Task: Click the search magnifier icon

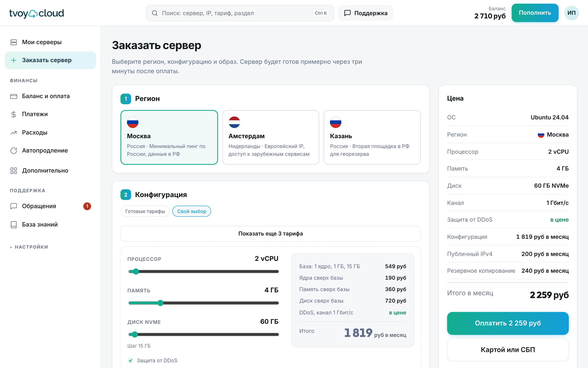Action: [155, 13]
